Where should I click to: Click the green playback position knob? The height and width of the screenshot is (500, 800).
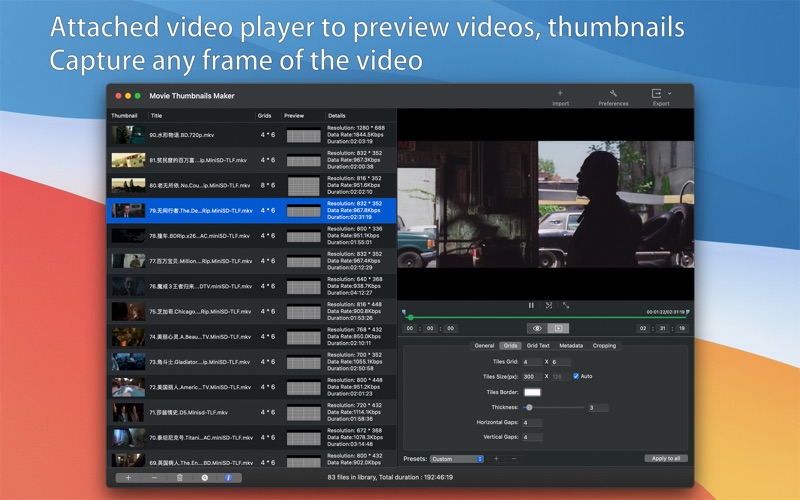[x=411, y=317]
